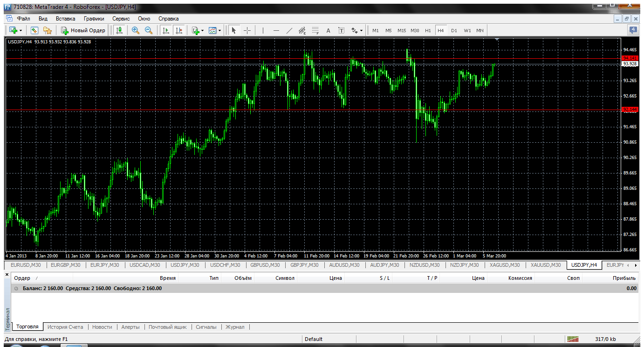
Task: Click the Default profile in status bar
Action: coord(314,339)
